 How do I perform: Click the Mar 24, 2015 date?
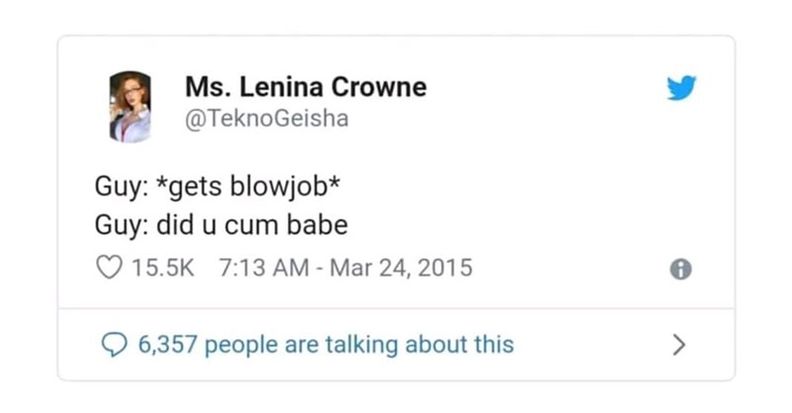(401, 268)
